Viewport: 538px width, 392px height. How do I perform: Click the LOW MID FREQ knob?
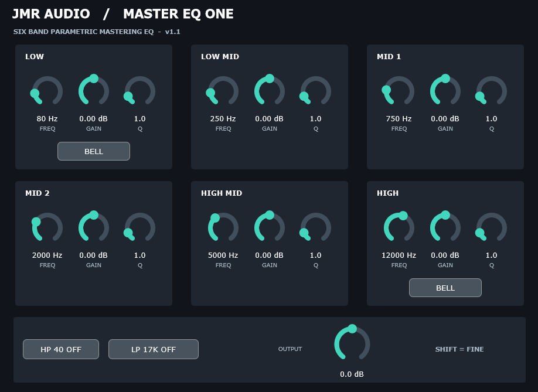(223, 91)
